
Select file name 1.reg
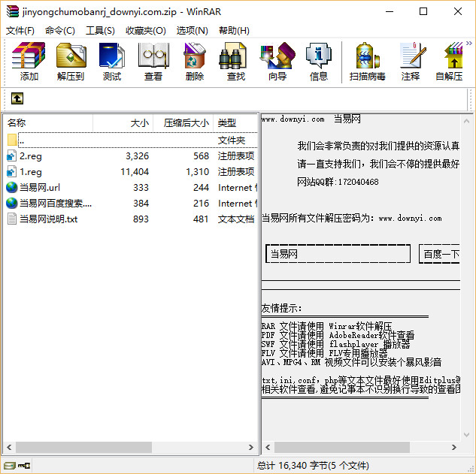(x=31, y=172)
